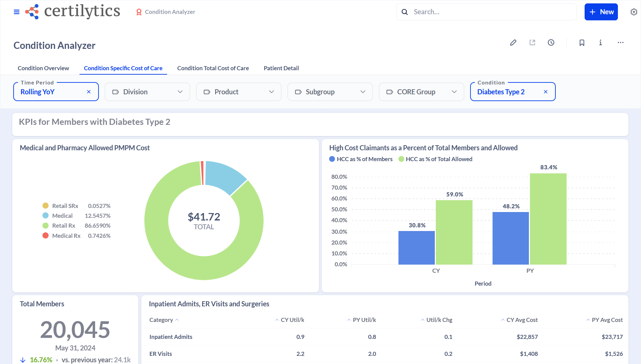Open the CORE Group dropdown

421,92
